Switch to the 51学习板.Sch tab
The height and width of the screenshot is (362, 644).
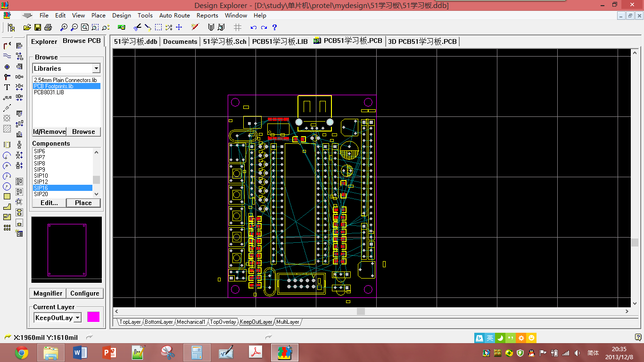224,41
